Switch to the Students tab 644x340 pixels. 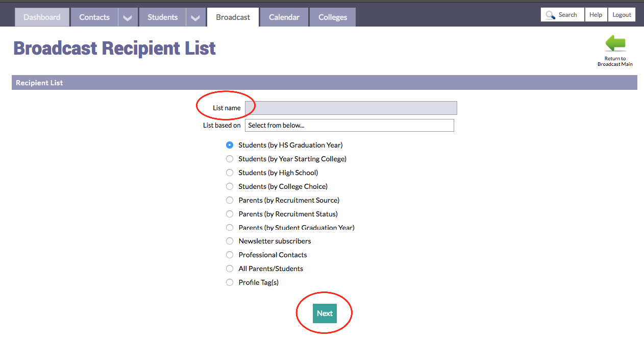coord(163,17)
